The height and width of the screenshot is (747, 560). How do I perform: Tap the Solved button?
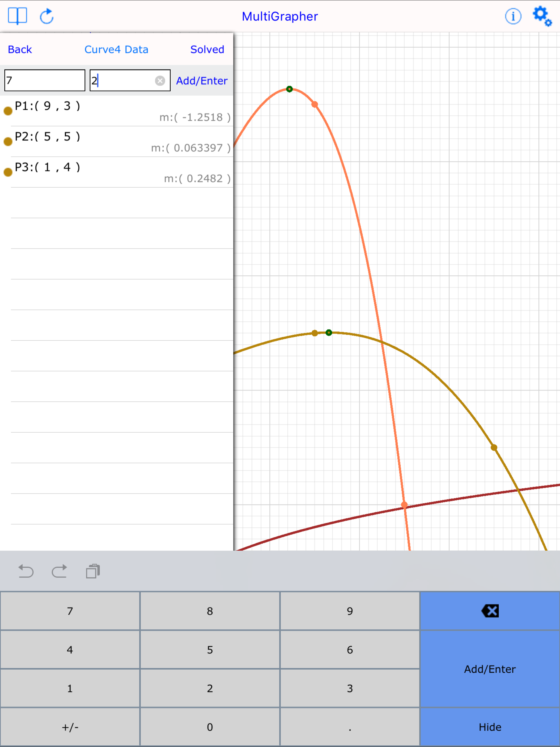pyautogui.click(x=207, y=50)
